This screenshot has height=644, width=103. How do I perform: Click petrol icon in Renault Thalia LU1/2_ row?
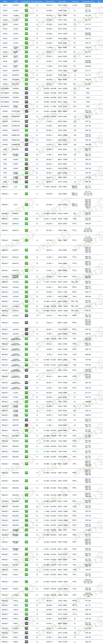[26, 614]
